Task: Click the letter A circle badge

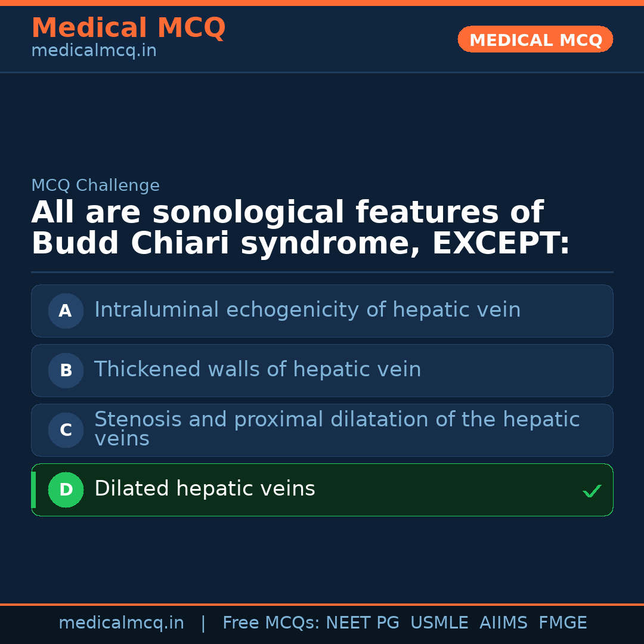Action: 66,311
